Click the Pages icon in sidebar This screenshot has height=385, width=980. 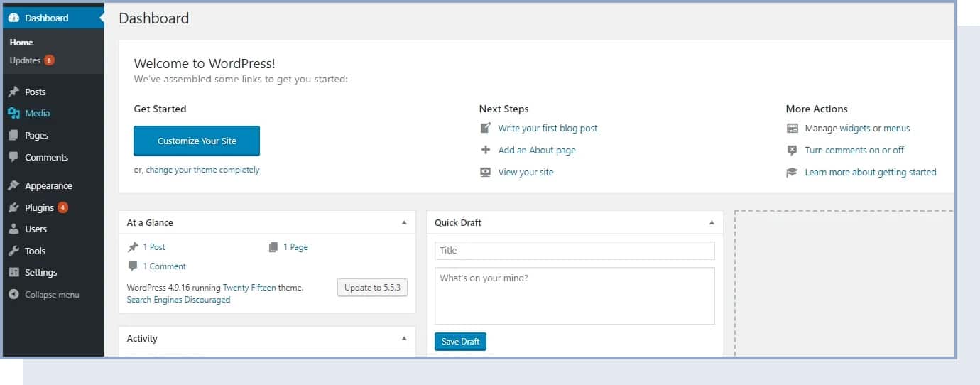(x=13, y=135)
